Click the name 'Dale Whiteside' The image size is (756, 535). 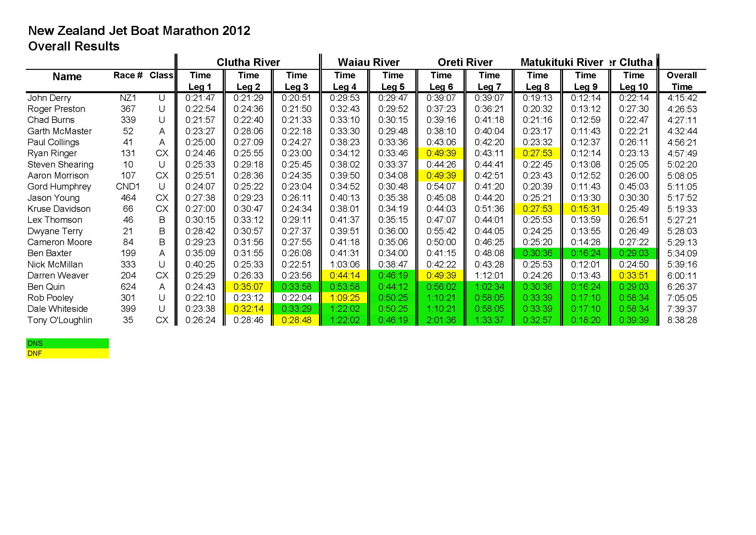coord(58,309)
